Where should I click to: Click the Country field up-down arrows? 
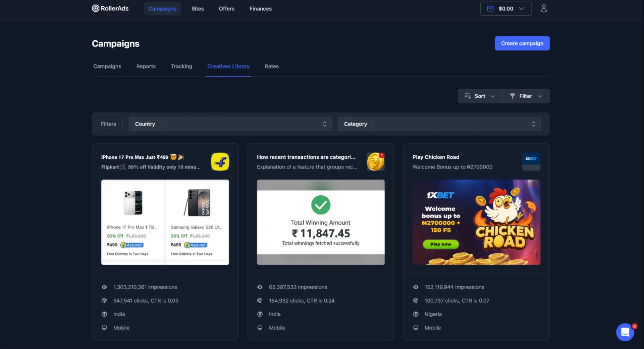point(324,124)
